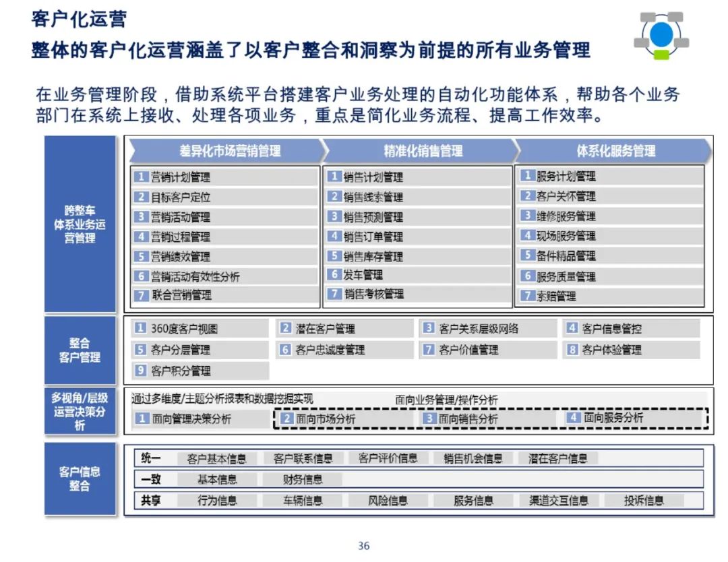Click the 客户积分管理 box
The image size is (728, 562).
click(x=200, y=371)
